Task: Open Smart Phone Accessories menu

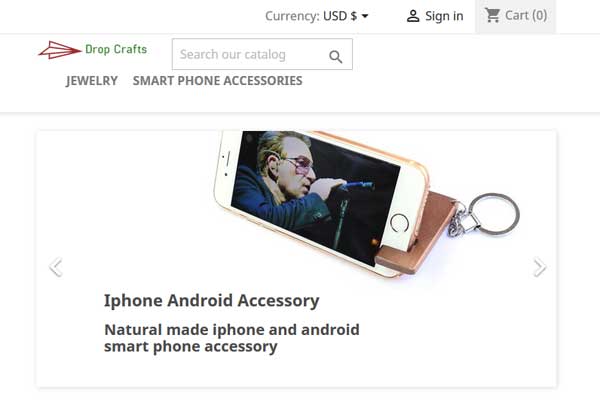Action: 217,81
